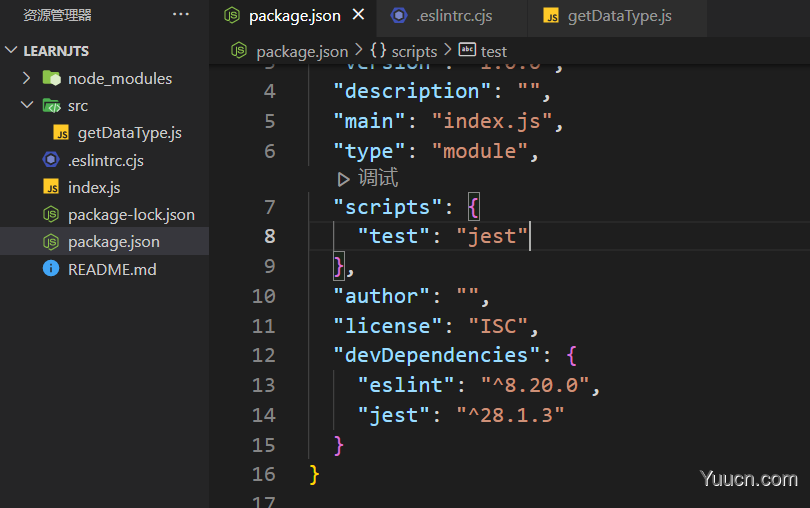The width and height of the screenshot is (810, 508).
Task: Click the "description" key on line 4
Action: coord(412,91)
